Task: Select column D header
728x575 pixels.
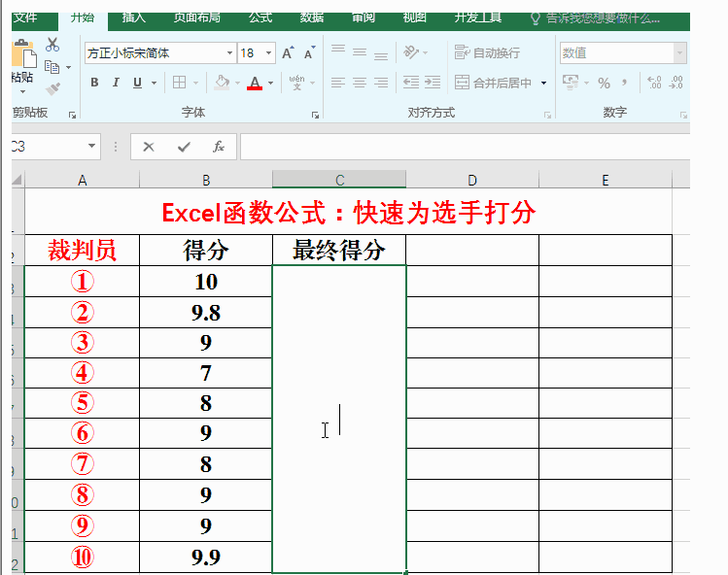Action: point(472,180)
